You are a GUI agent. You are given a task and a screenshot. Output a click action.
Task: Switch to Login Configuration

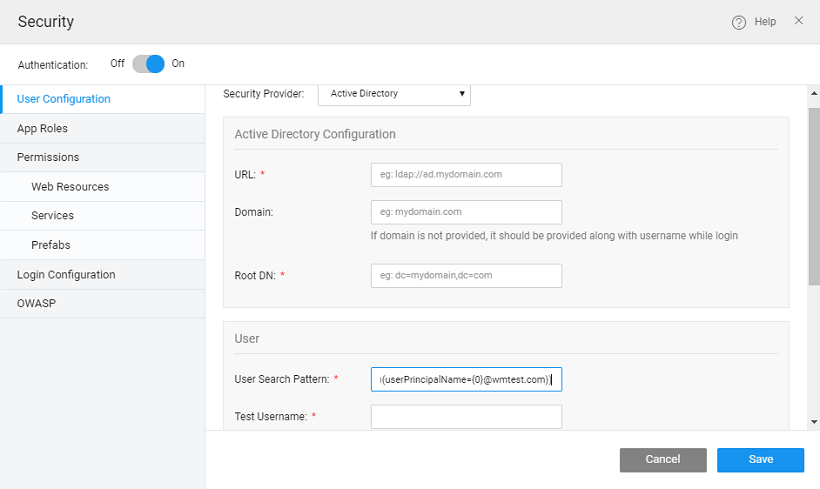click(x=66, y=275)
